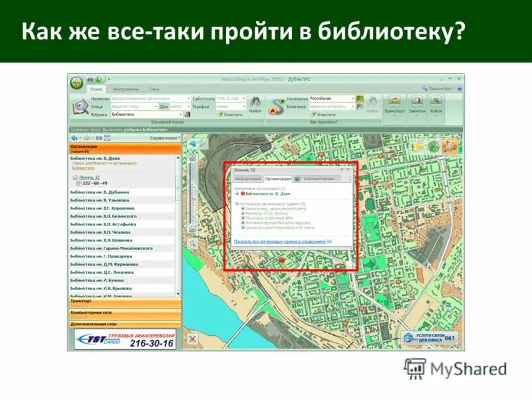Click the red cross center-map icon
The height and width of the screenshot is (399, 532).
click(192, 338)
